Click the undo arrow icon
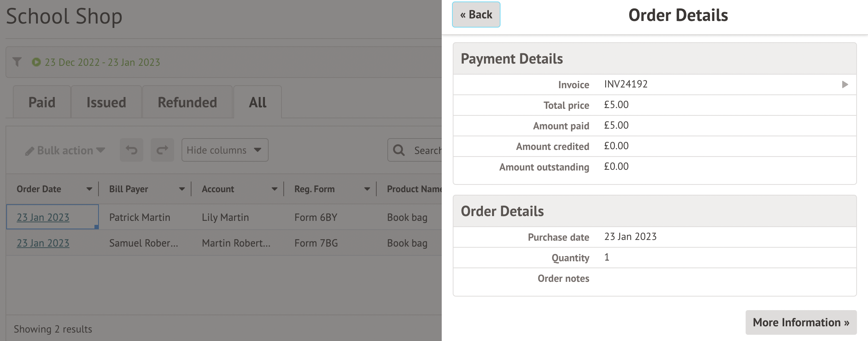Viewport: 868px width, 341px height. coord(132,150)
